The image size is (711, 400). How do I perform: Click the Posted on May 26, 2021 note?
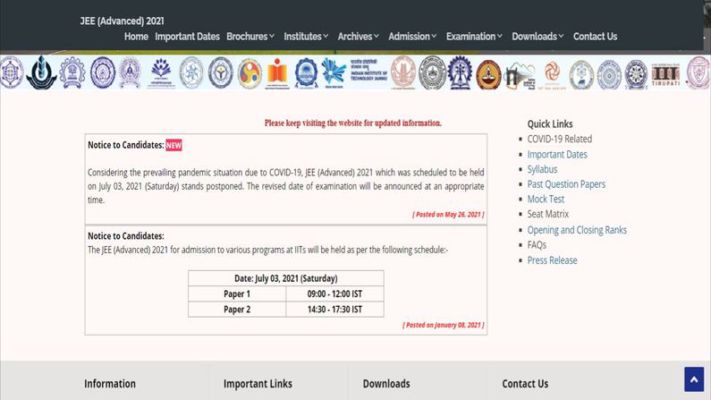point(448,214)
